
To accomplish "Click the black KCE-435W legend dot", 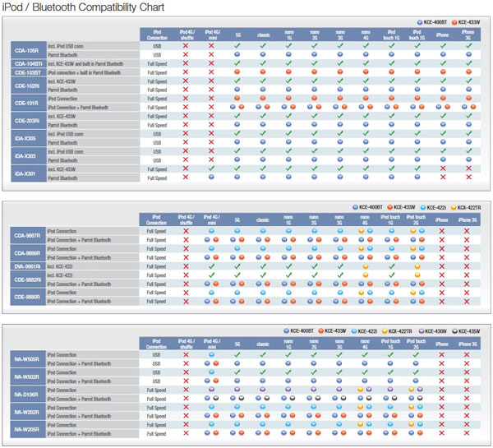I will 454,331.
